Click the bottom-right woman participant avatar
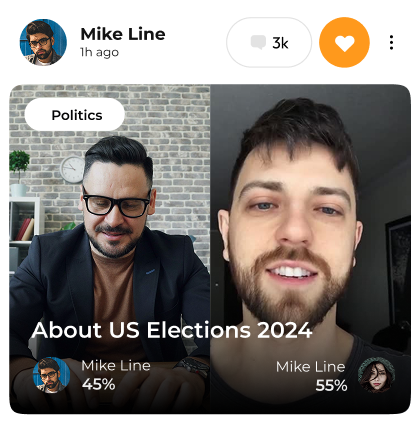Viewport: 420px width, 426px height. (x=376, y=375)
